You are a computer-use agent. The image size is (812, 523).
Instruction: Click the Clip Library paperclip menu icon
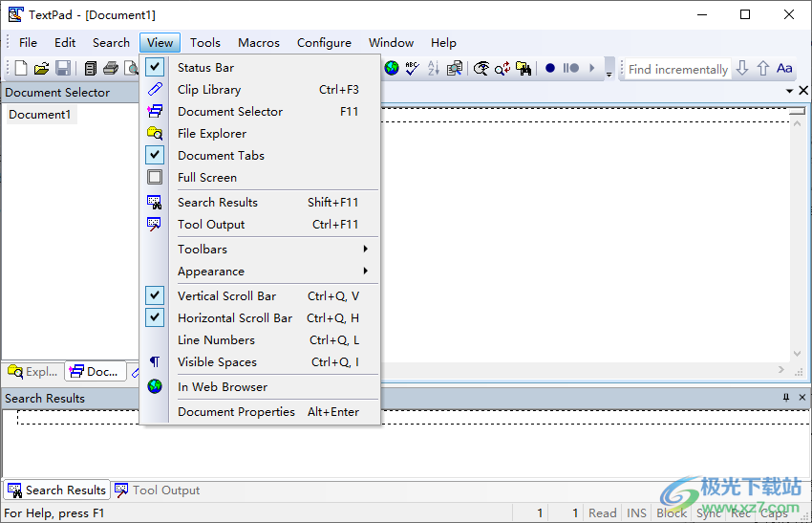(x=155, y=89)
